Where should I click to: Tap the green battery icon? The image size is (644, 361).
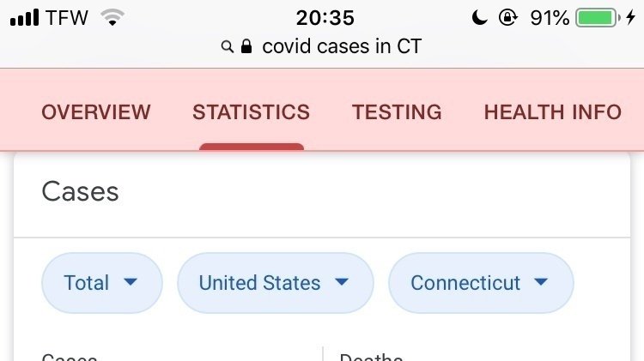point(598,18)
